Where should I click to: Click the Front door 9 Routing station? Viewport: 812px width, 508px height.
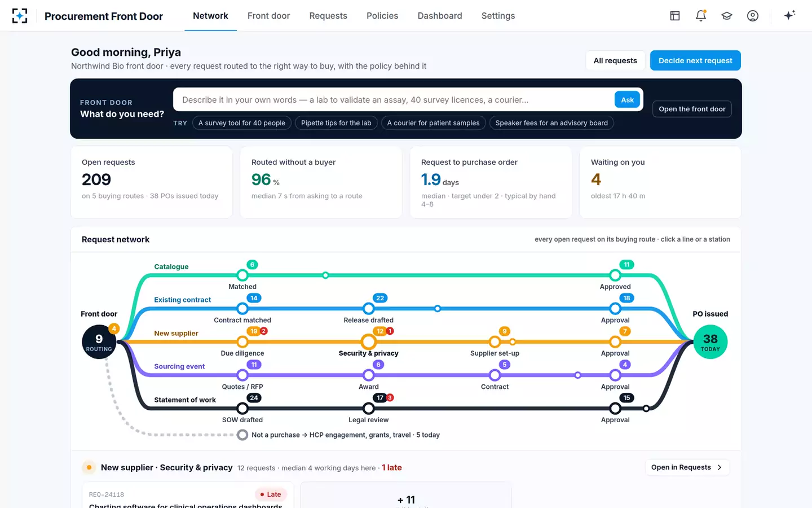tap(99, 341)
